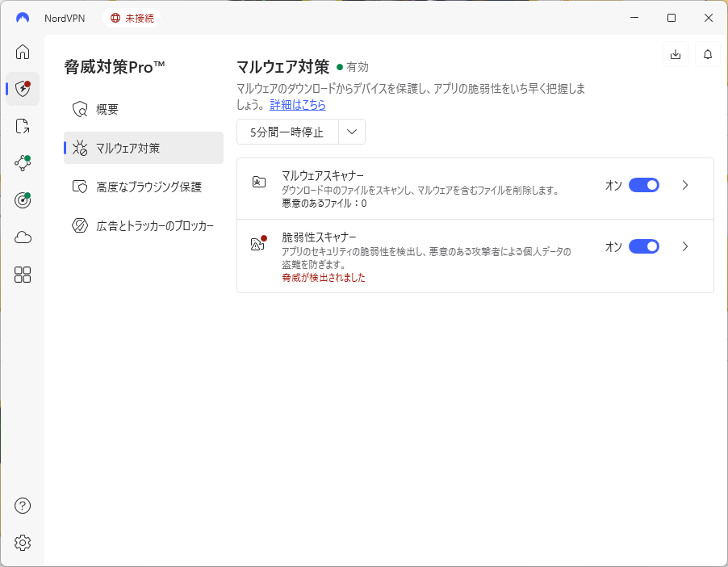The image size is (728, 567).
Task: Select the Dedicated IP target icon
Action: [x=22, y=199]
